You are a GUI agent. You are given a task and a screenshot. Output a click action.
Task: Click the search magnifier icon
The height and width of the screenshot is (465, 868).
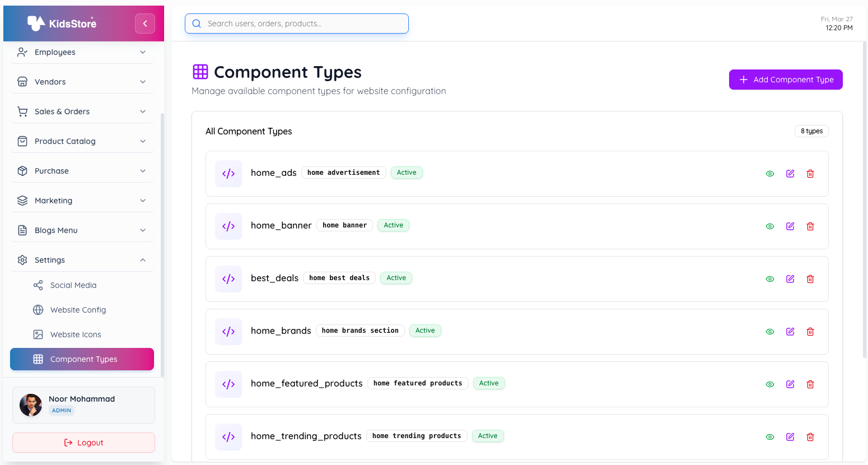tap(196, 24)
